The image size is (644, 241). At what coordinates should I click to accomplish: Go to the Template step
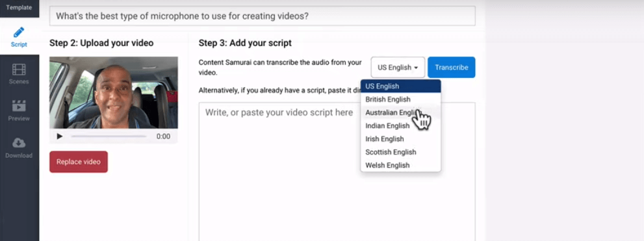[x=19, y=7]
